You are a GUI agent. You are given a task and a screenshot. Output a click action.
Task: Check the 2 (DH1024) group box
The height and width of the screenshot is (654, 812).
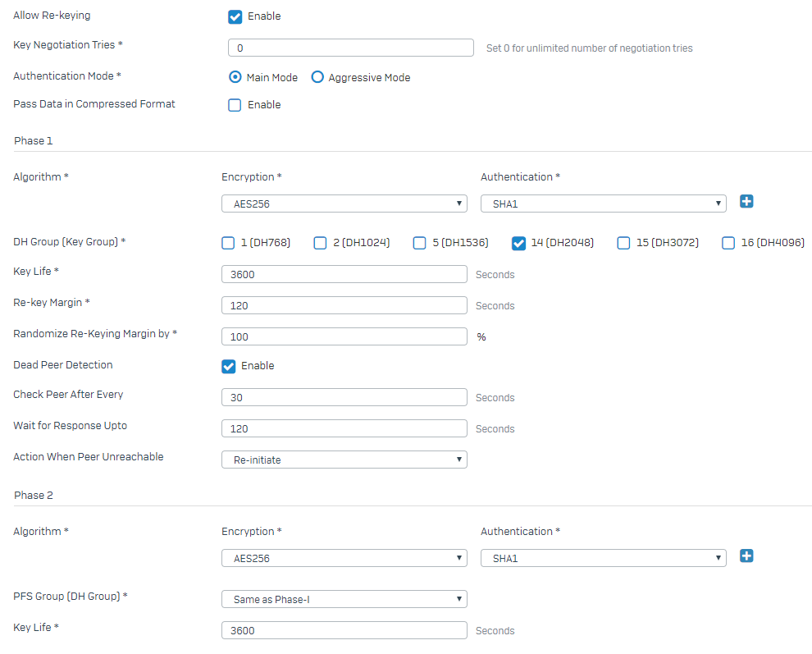(x=320, y=243)
